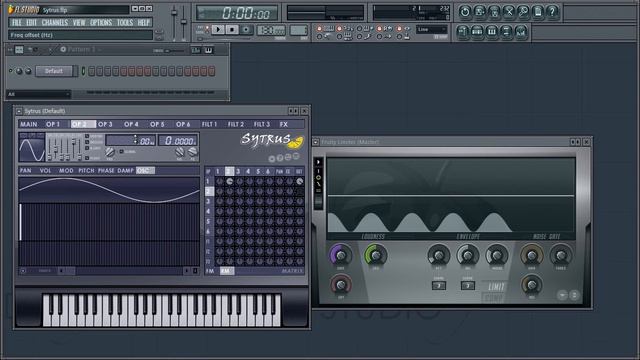Screen dimensions: 640x360
Task: Toggle the first step button of Default channel
Action: [91, 71]
